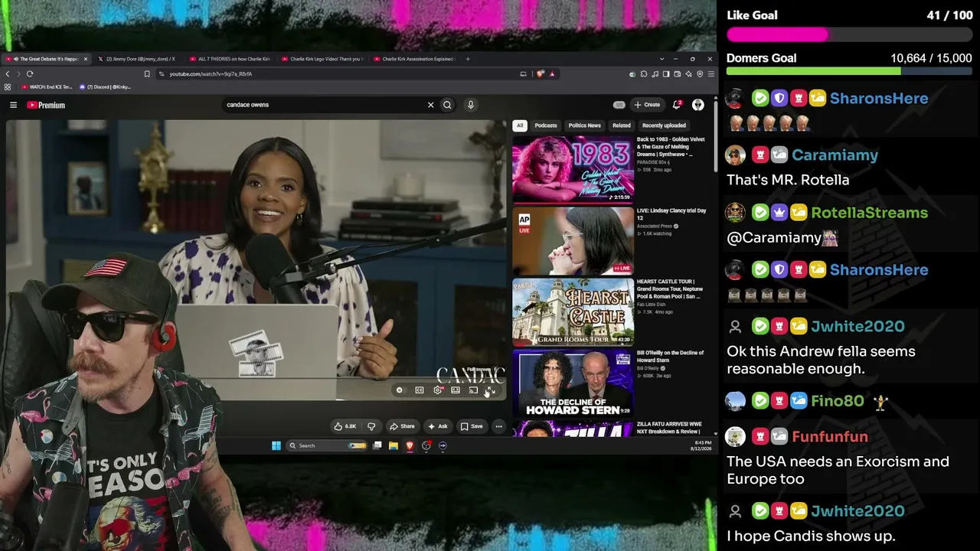The height and width of the screenshot is (551, 980).
Task: Open the 'Back to 1983' synthwave thumbnail
Action: click(573, 169)
